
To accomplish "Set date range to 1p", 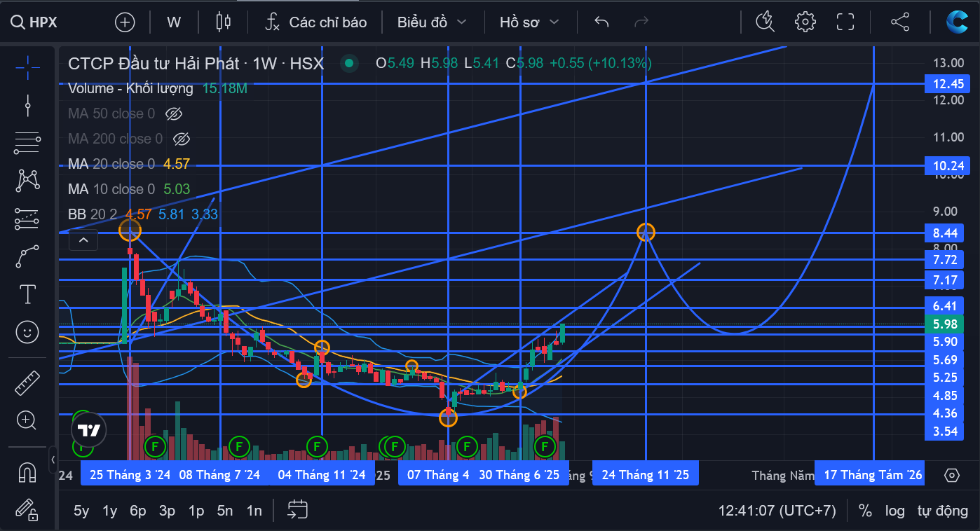I will click(196, 511).
